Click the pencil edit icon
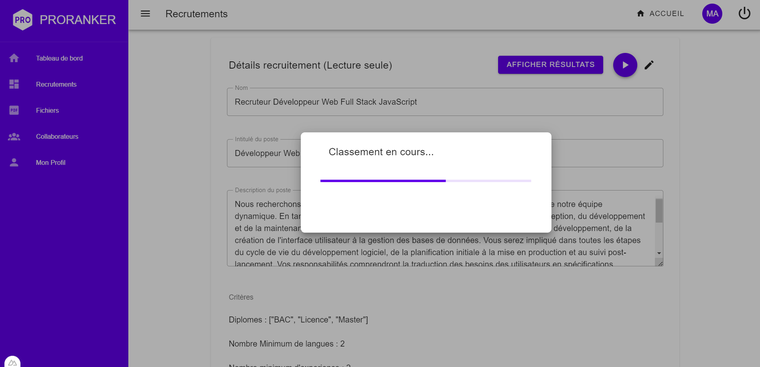This screenshot has height=367, width=760. click(649, 65)
